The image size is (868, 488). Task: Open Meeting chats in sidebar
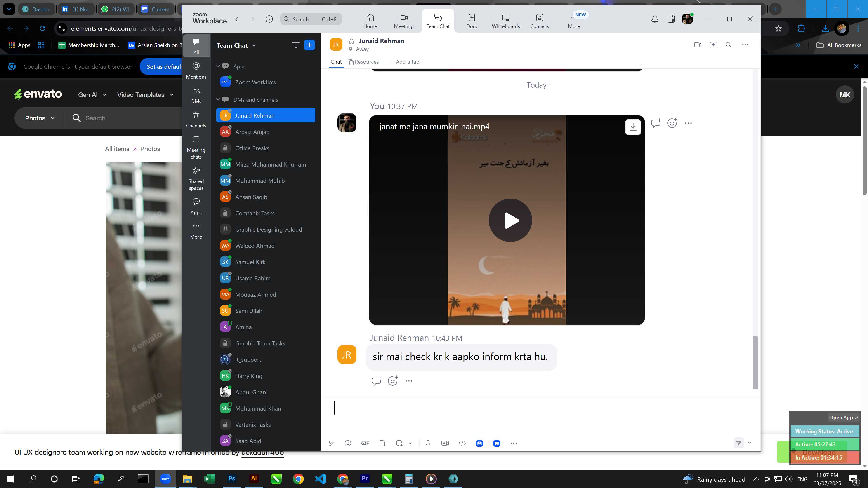[x=196, y=147]
